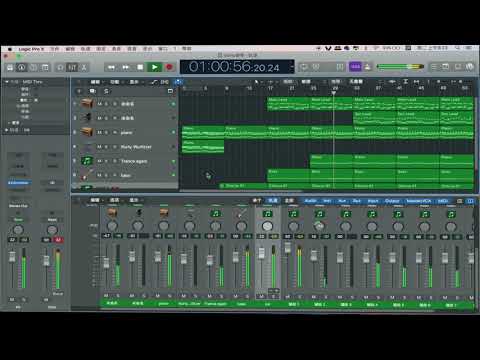Click the master volume slider in control bar
Screen dimensions: 480x360
(x=400, y=67)
